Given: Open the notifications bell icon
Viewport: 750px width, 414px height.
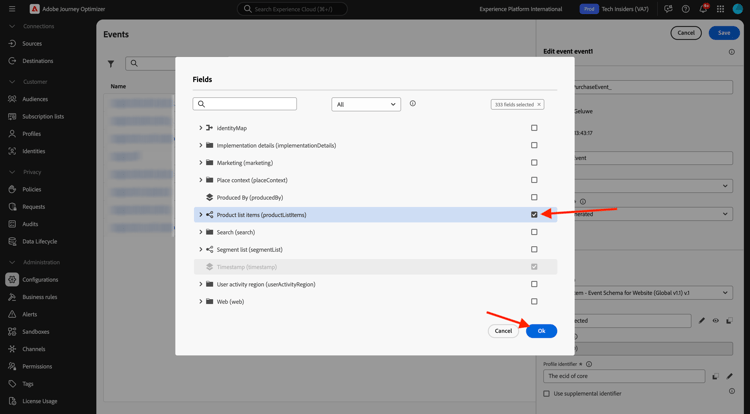Looking at the screenshot, I should click(703, 9).
